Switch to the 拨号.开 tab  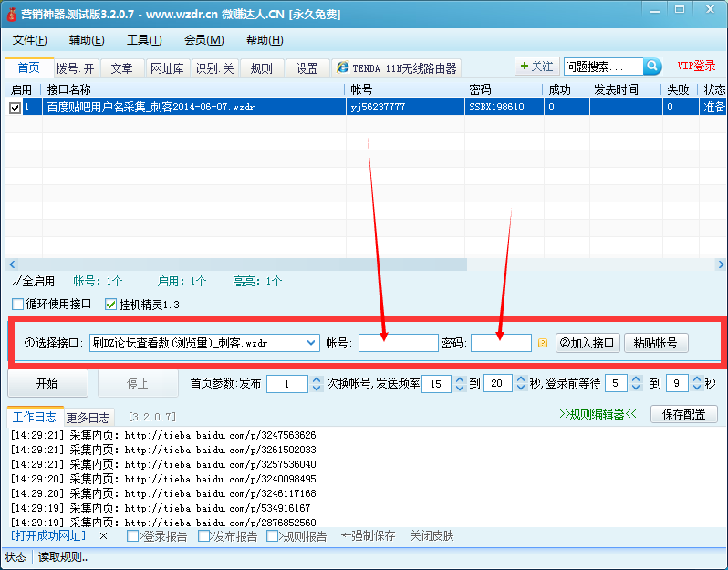pos(75,68)
